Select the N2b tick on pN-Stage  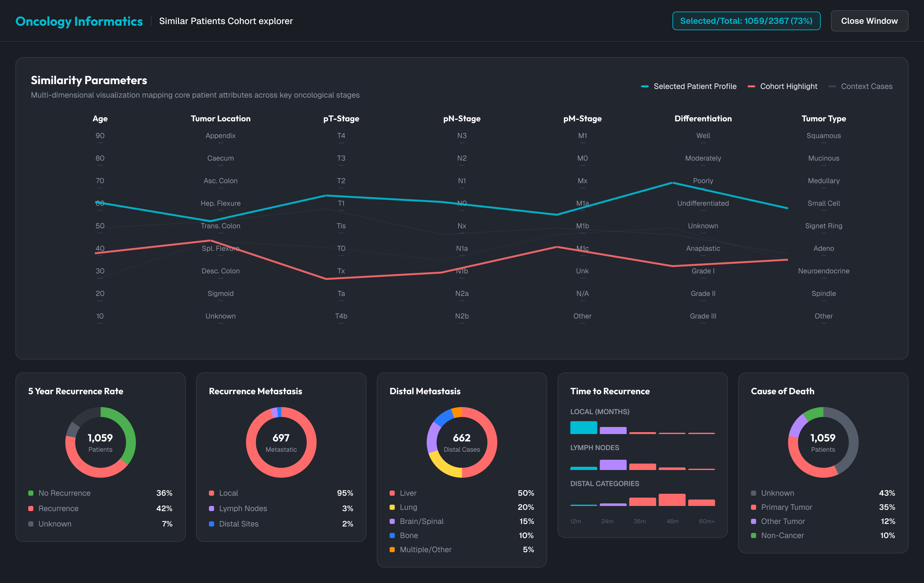[x=462, y=316]
